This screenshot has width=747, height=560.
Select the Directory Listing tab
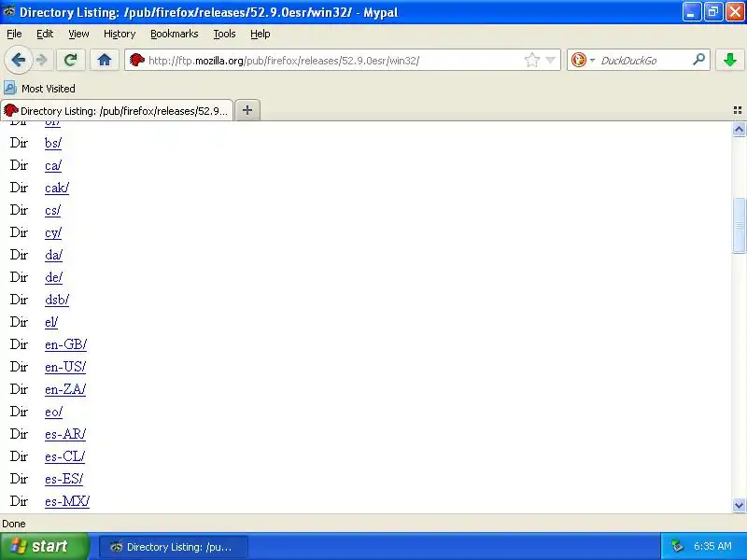(117, 110)
